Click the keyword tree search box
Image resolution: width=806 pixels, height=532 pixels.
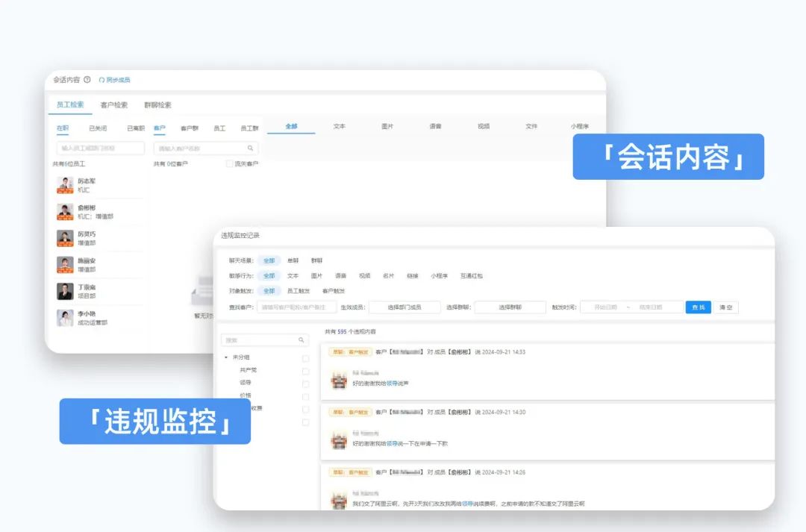(x=265, y=340)
